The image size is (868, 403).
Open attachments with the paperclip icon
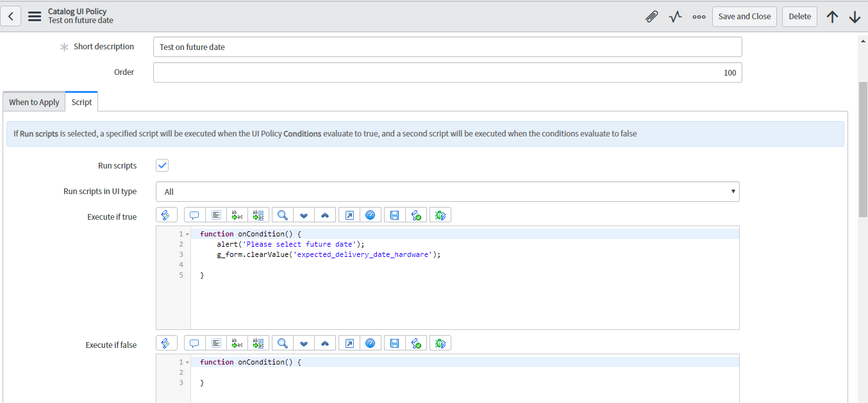(x=651, y=17)
